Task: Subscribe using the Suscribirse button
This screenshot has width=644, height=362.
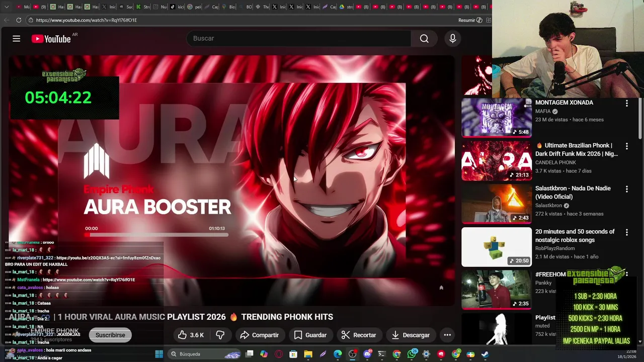Action: [110, 335]
